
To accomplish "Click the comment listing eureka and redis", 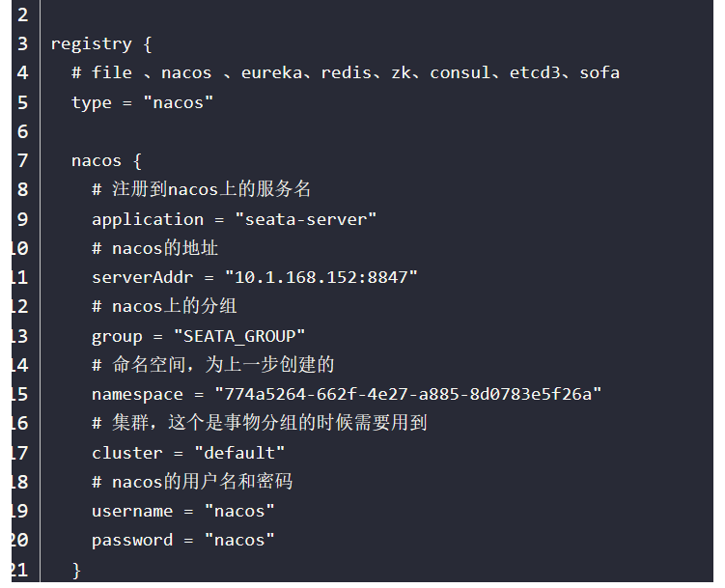I will pyautogui.click(x=346, y=72).
